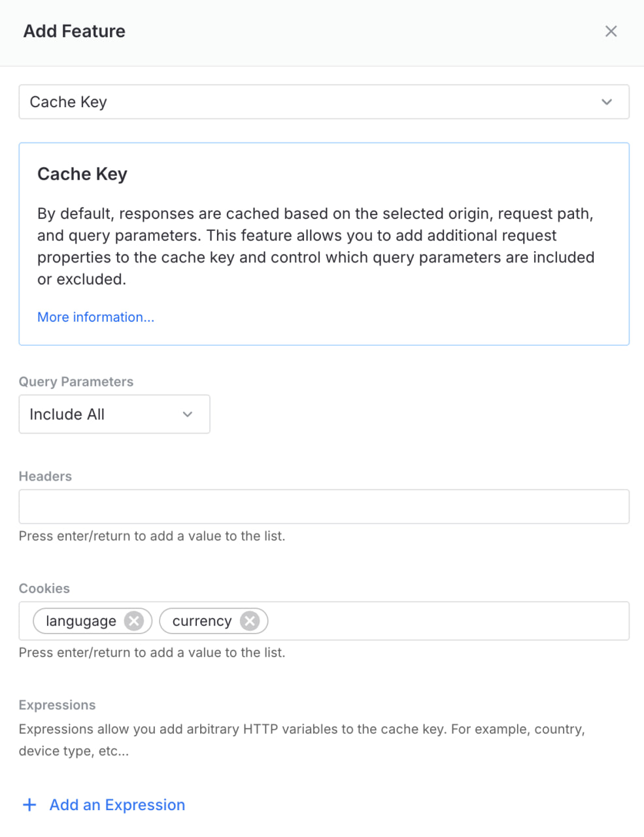The image size is (644, 837).
Task: Click the Add Feature panel title
Action: (x=75, y=31)
